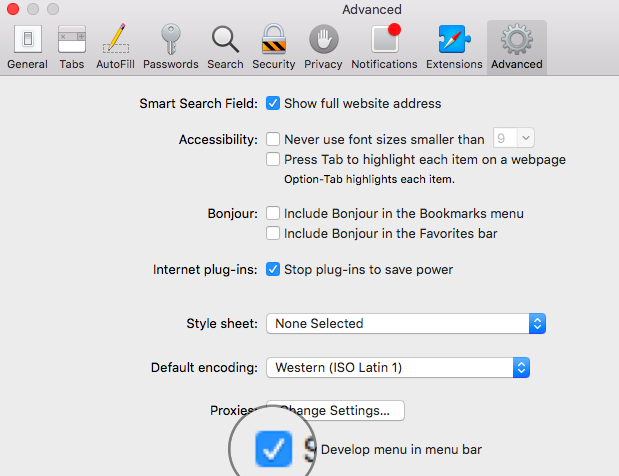Enable Press Tab to highlight each item
This screenshot has width=619, height=476.
point(273,160)
